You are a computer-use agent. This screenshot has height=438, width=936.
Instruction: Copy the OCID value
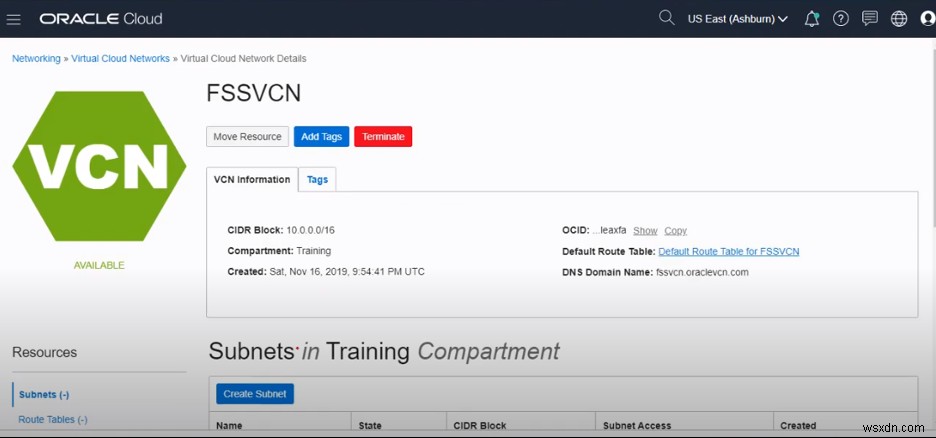pyautogui.click(x=676, y=231)
